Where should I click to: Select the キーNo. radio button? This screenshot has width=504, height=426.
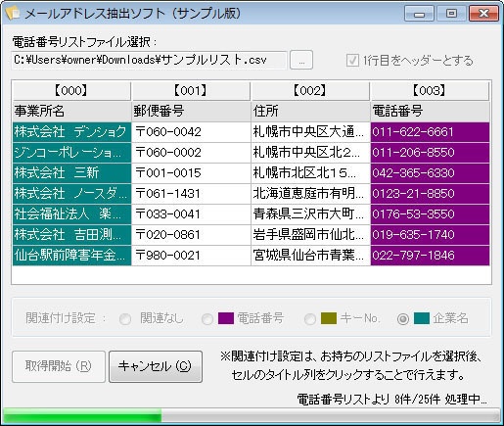[x=310, y=318]
